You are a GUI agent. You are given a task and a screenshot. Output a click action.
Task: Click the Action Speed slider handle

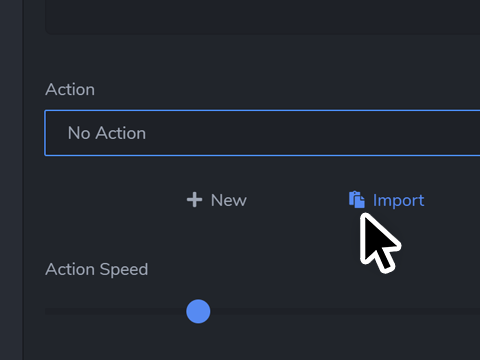198,311
